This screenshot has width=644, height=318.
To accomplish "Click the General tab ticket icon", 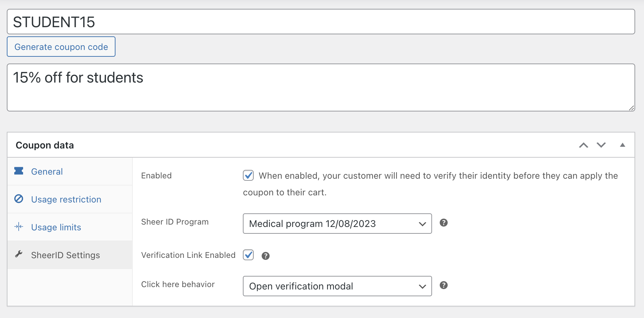I will point(19,171).
